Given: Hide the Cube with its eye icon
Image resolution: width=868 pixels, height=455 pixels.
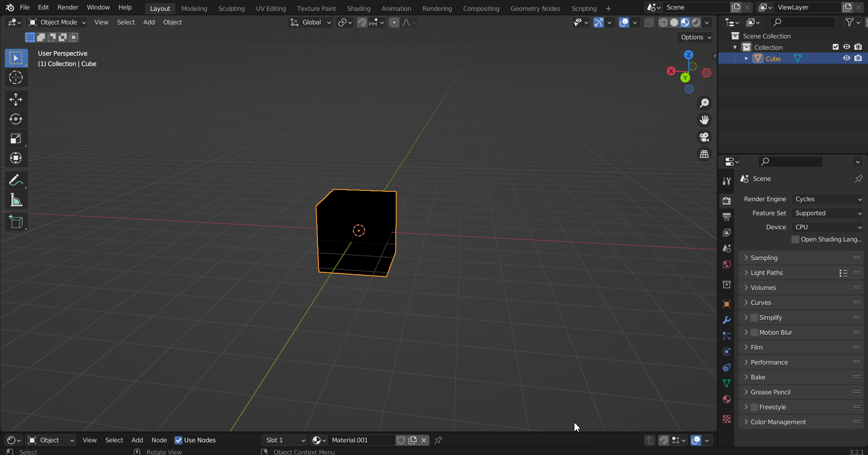Looking at the screenshot, I should click(x=846, y=58).
